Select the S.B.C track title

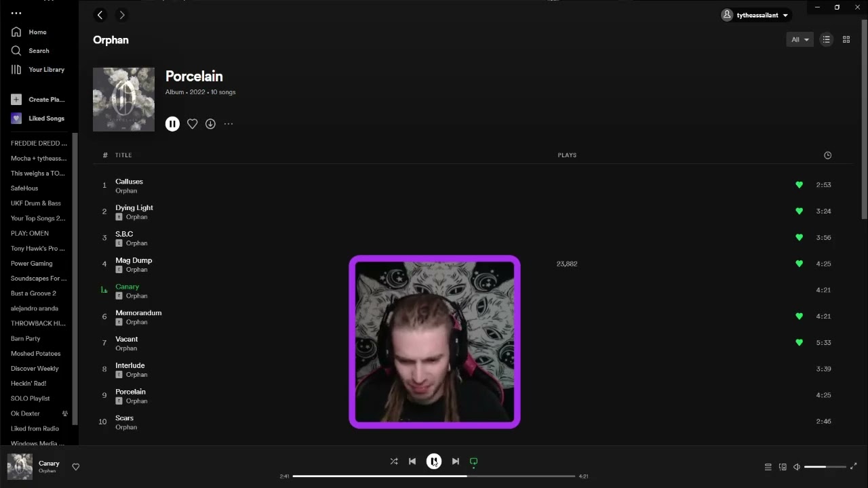click(124, 234)
